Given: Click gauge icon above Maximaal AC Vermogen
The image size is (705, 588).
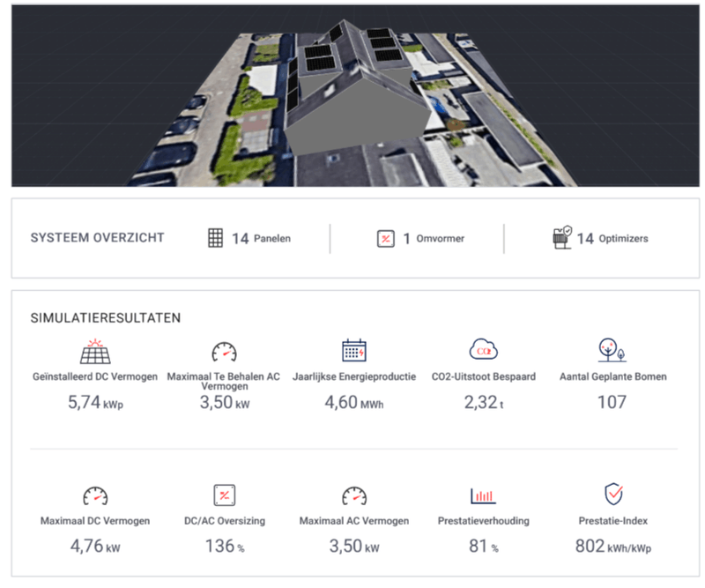Looking at the screenshot, I should click(x=354, y=495).
